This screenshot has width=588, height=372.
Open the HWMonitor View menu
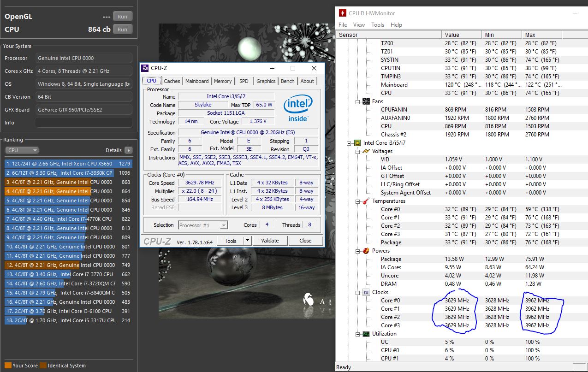pyautogui.click(x=359, y=25)
